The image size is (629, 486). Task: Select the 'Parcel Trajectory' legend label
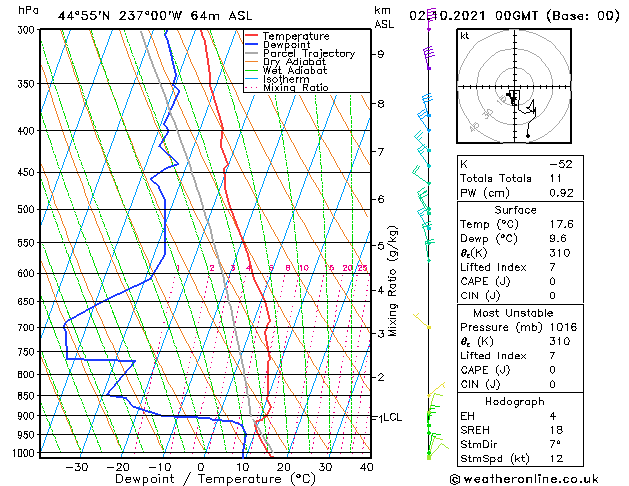tap(309, 53)
